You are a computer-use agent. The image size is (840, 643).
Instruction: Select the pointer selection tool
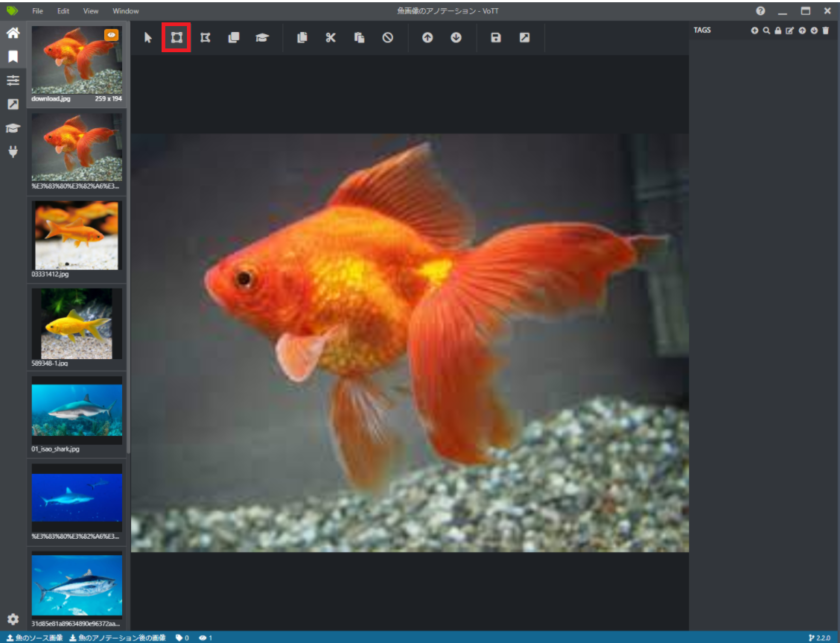pyautogui.click(x=148, y=38)
